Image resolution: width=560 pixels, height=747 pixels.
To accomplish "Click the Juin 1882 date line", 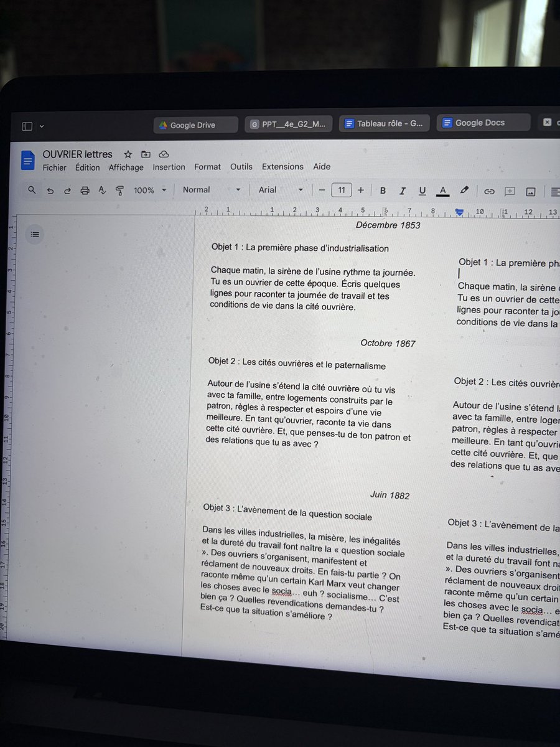I will (x=390, y=496).
